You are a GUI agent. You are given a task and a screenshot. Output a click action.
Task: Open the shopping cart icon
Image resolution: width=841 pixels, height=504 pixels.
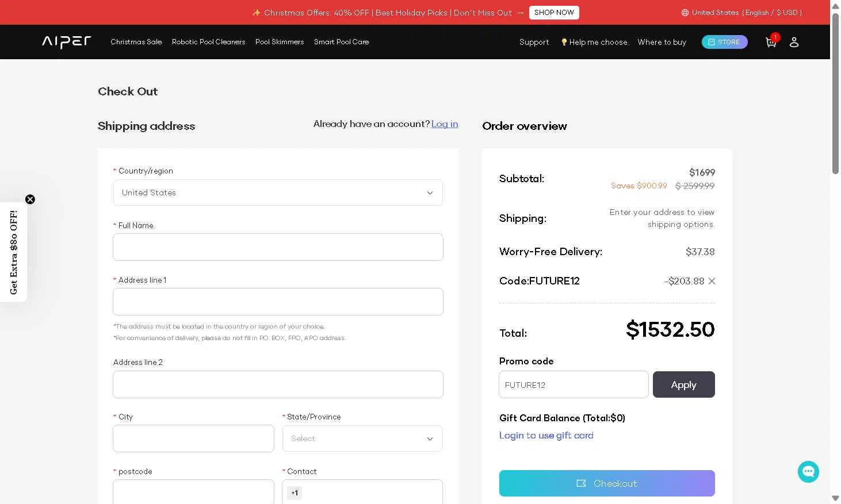(771, 42)
